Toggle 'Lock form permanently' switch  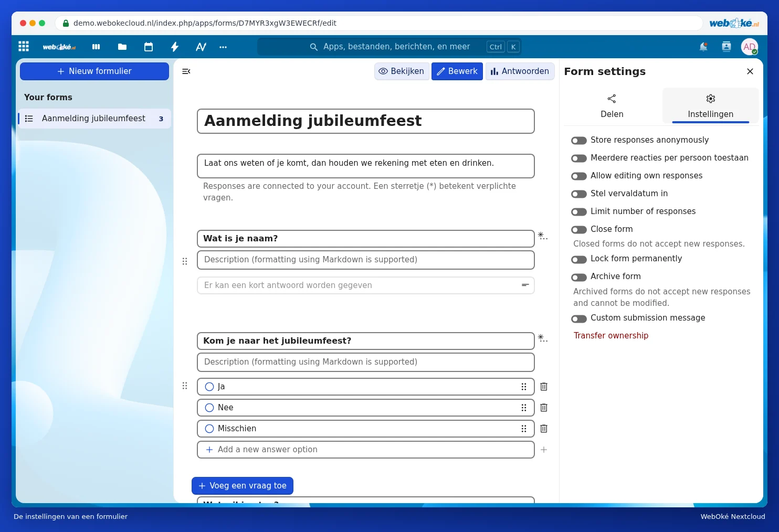[579, 259]
